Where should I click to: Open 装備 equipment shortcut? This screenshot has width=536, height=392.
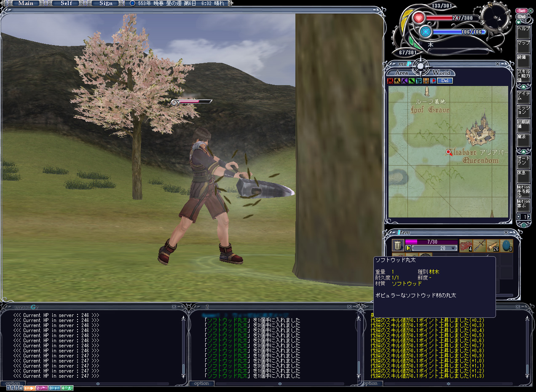pyautogui.click(x=524, y=61)
